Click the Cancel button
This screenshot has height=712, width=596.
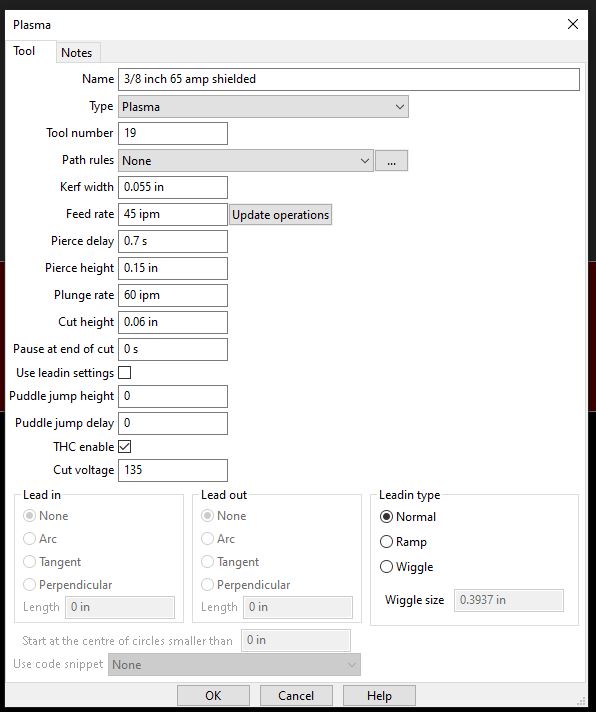coord(296,696)
